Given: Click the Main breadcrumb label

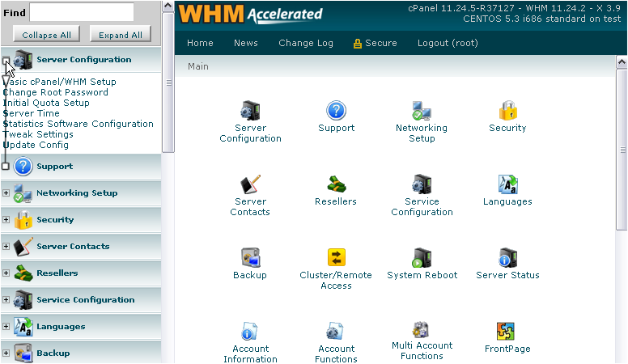Looking at the screenshot, I should (198, 66).
